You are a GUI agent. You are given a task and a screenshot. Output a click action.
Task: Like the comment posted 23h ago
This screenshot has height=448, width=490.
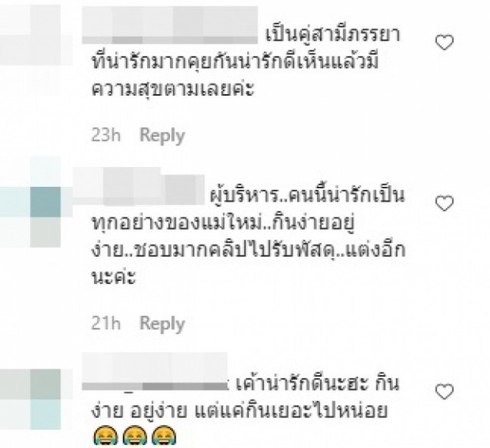coord(444,42)
